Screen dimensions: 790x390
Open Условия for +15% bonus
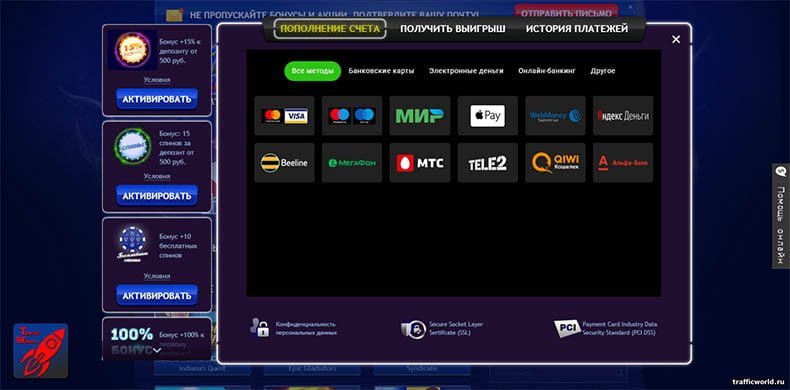pos(157,80)
